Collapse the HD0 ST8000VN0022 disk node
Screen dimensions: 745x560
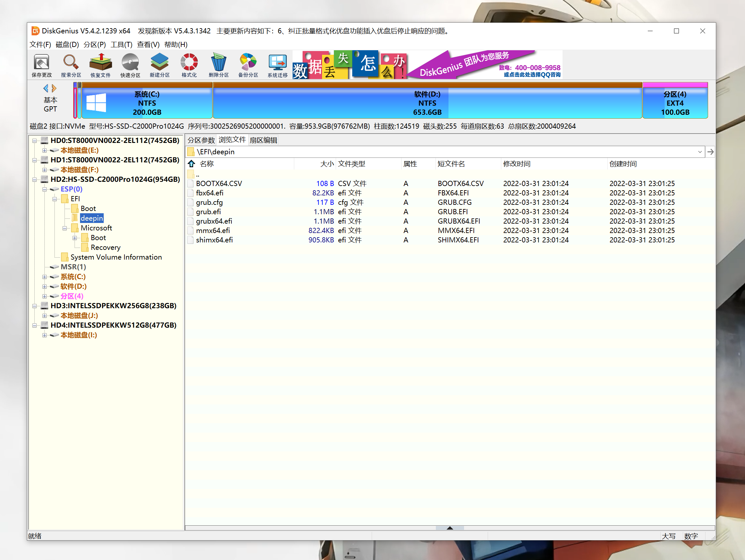pos(34,141)
